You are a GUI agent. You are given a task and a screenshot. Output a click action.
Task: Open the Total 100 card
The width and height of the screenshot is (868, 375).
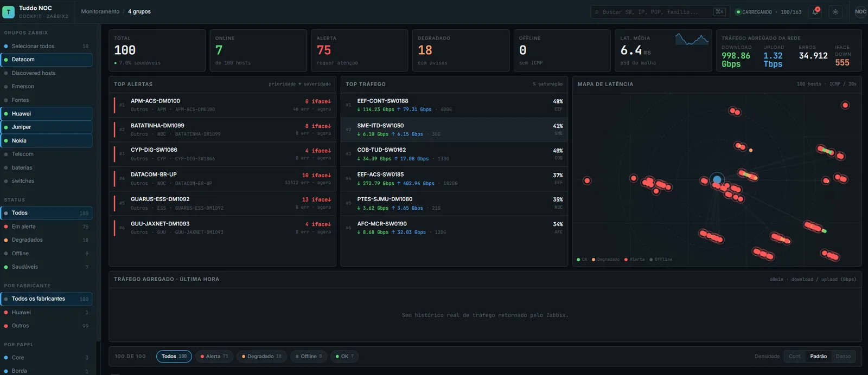click(157, 50)
